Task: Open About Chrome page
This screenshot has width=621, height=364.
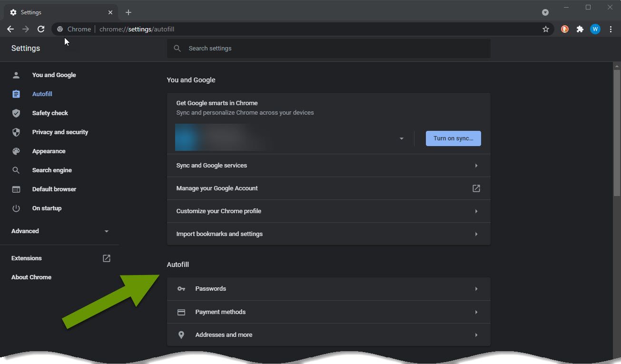Action: point(31,277)
